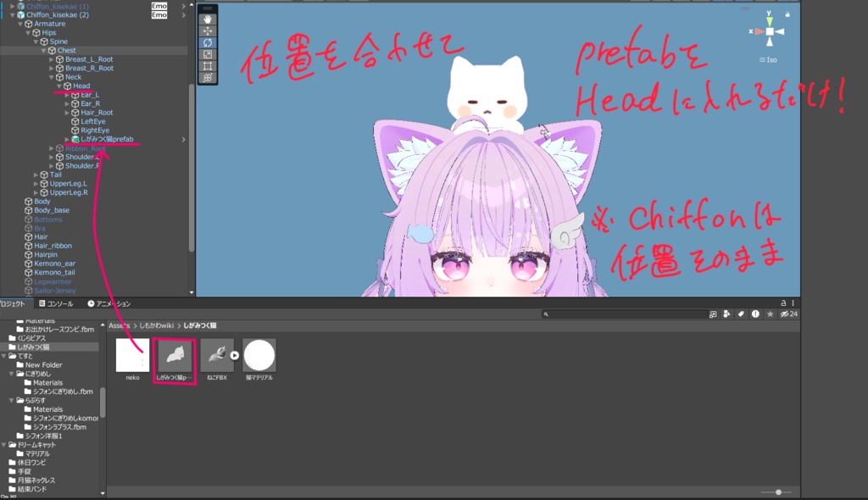Select the Hand view tool
Screen dimensions: 868x500
pyautogui.click(x=208, y=19)
